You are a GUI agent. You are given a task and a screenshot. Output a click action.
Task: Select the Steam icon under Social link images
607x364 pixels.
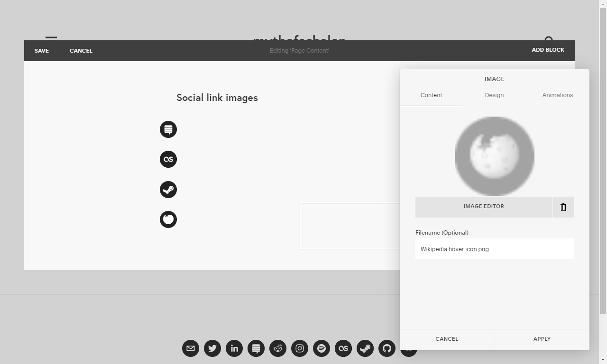168,190
